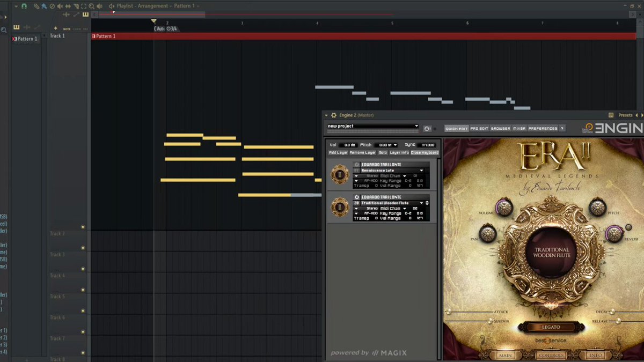Open Engine 2 window menu arrow
This screenshot has height=362, width=644.
click(326, 115)
